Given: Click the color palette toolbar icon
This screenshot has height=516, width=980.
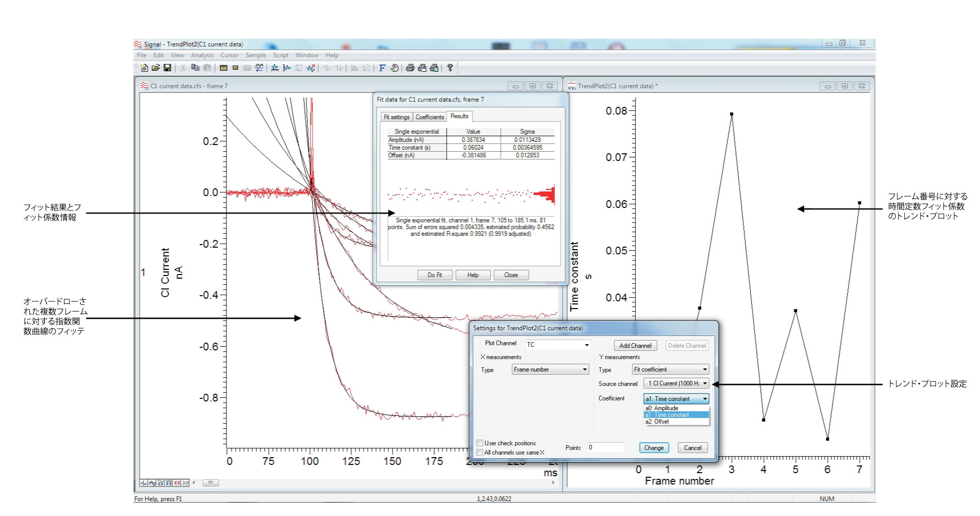Looking at the screenshot, I should point(394,68).
